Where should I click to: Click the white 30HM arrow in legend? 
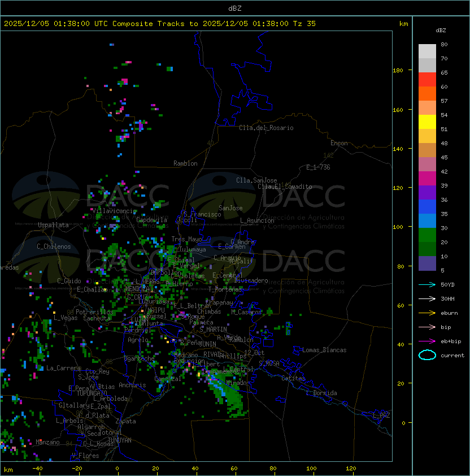[x=427, y=298]
